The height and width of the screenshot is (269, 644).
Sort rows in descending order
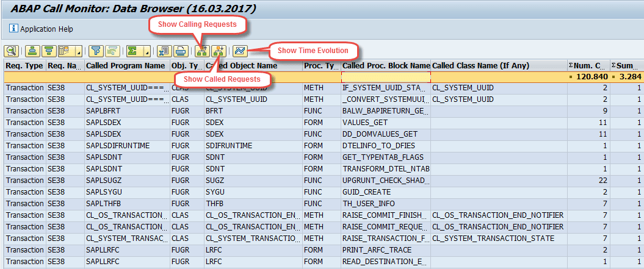tap(49, 51)
